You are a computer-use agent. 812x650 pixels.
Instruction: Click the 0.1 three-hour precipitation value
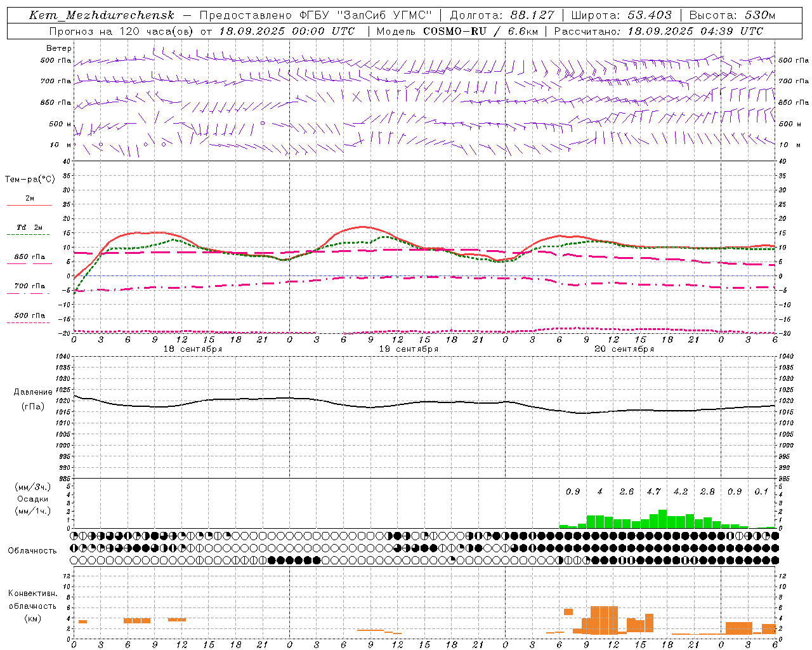[761, 491]
